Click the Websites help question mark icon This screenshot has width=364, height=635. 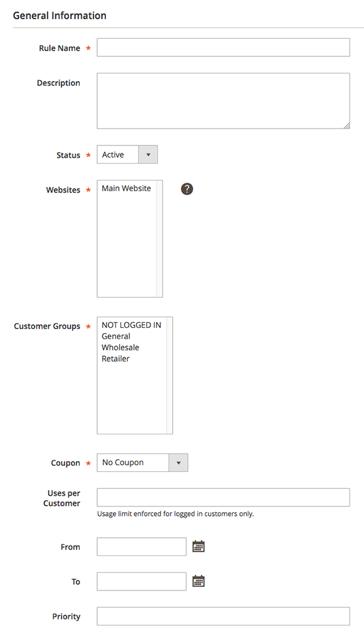[x=187, y=189]
